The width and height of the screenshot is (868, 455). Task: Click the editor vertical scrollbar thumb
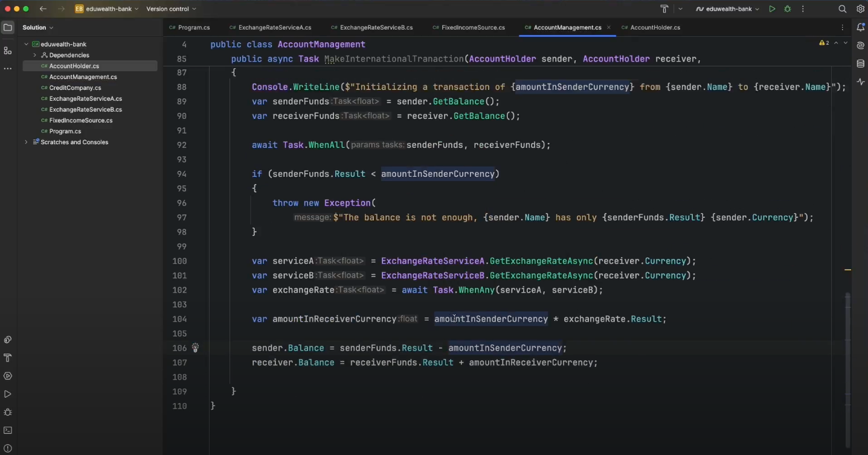847,369
